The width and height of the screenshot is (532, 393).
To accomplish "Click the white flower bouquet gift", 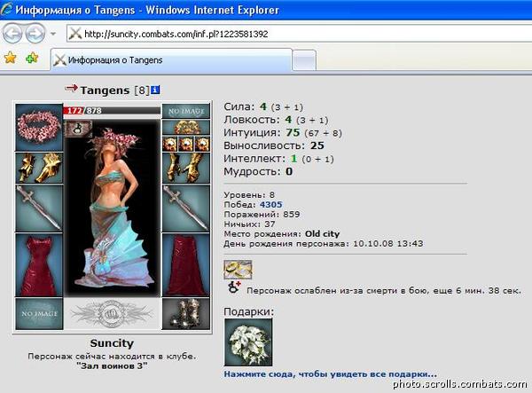I will tap(248, 342).
